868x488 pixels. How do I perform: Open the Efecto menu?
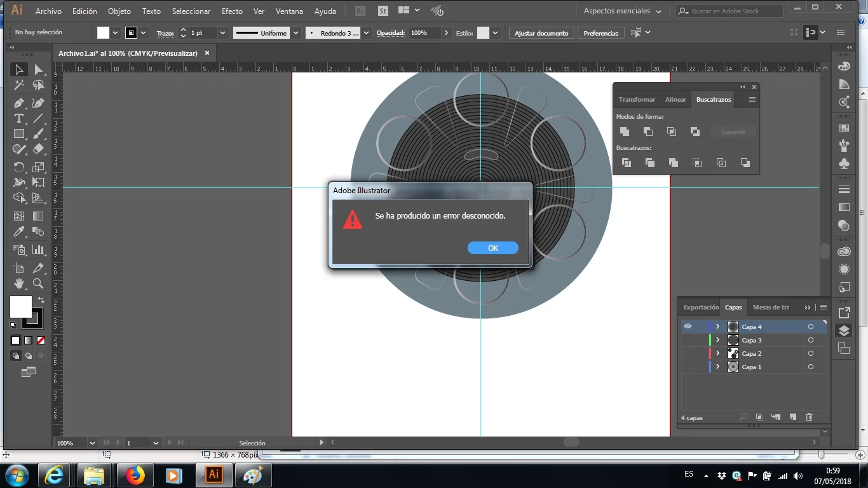coord(232,11)
